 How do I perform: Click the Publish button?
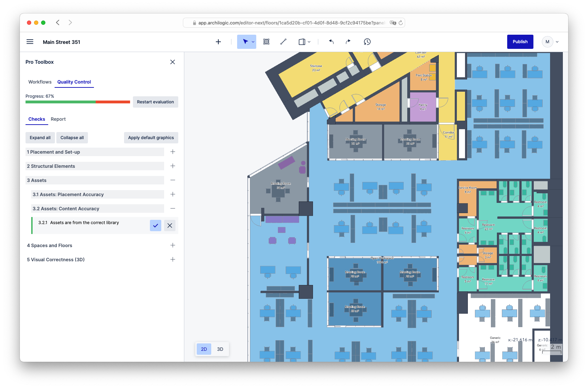point(520,42)
